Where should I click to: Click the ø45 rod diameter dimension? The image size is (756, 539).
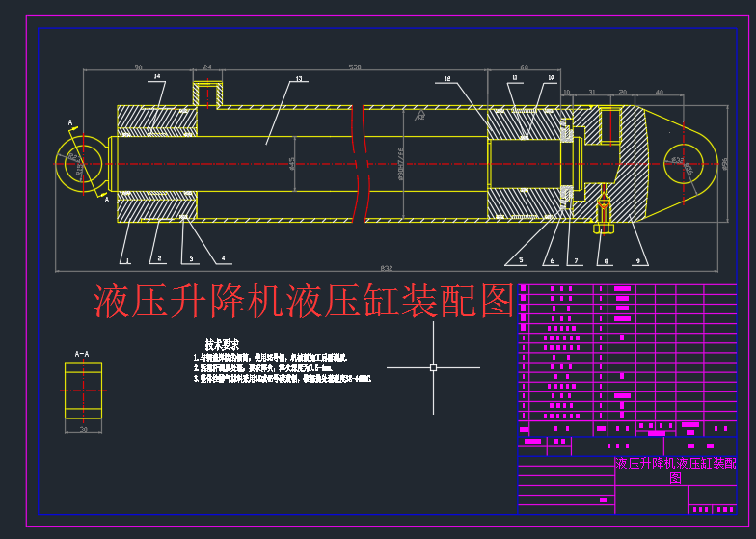291,164
